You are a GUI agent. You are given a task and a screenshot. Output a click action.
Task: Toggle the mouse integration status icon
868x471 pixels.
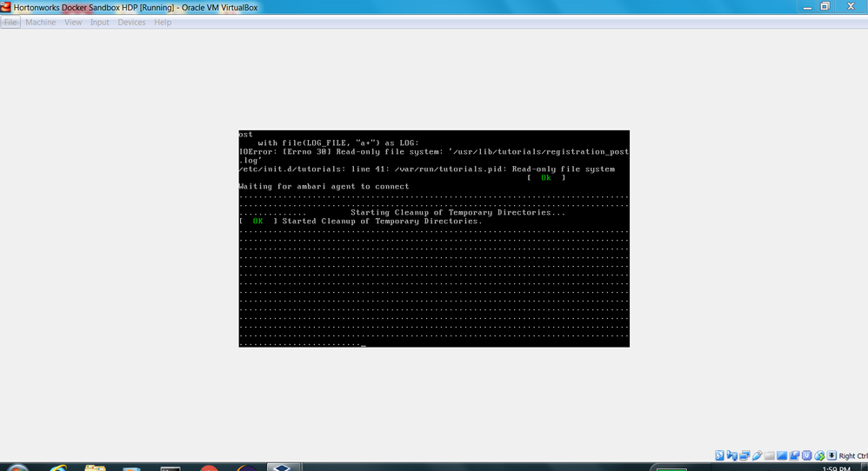[x=820, y=455]
